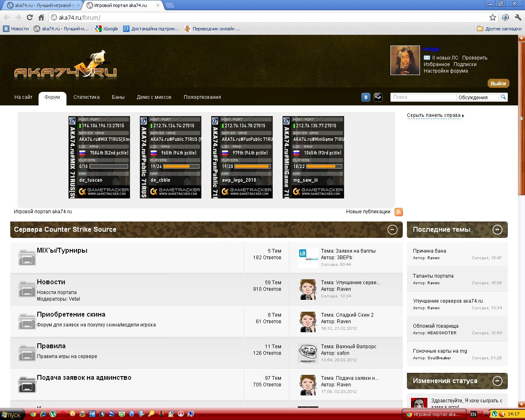Launch Opera from the quick launch bar
525x420 pixels.
click(63, 414)
